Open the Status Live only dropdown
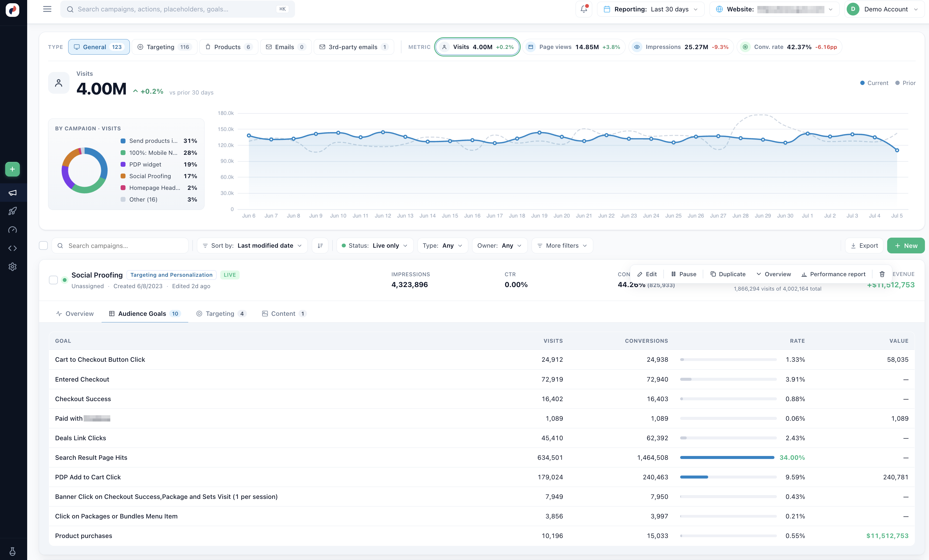This screenshot has height=560, width=929. pyautogui.click(x=374, y=245)
